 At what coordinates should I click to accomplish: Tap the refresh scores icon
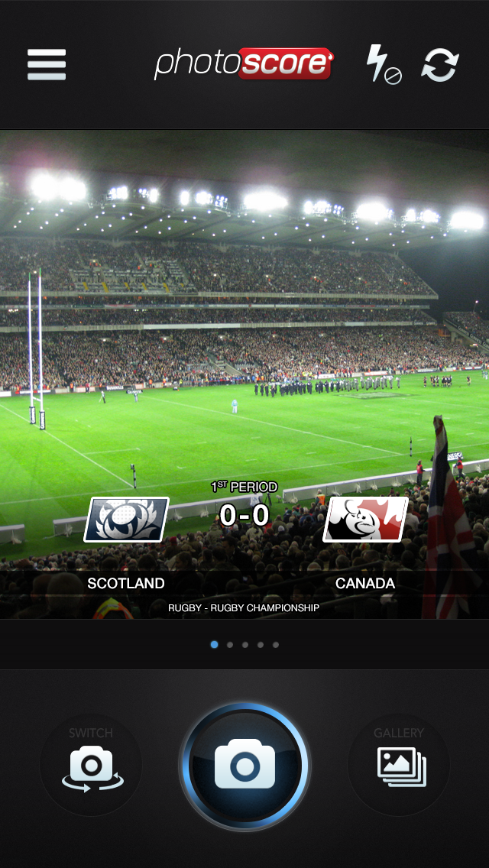pos(440,65)
